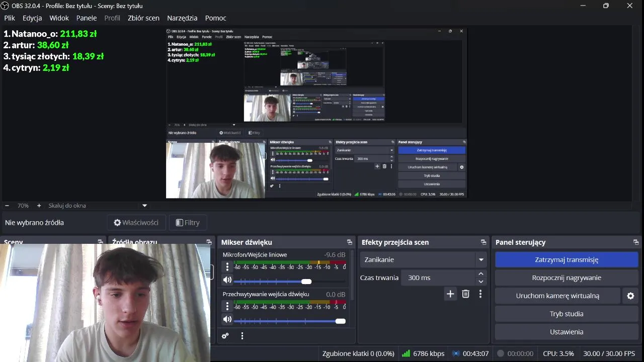This screenshot has width=644, height=362.
Task: Open the Panele menu
Action: (87, 18)
